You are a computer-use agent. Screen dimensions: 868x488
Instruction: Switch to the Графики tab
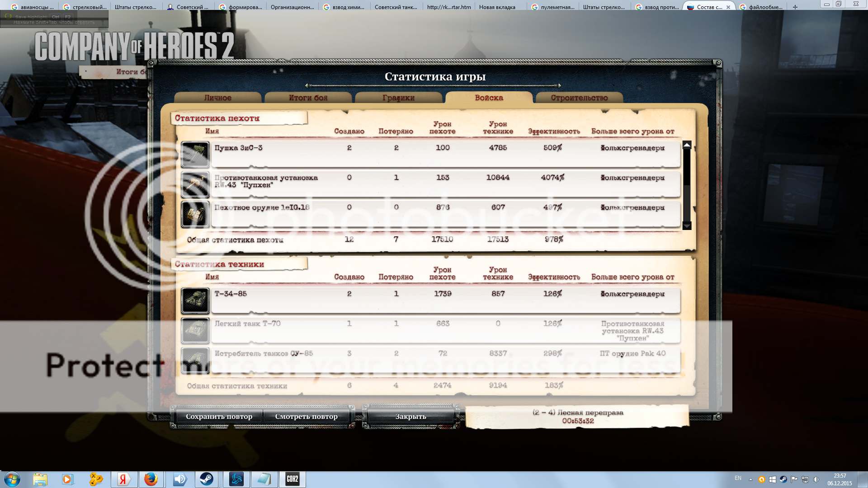[398, 98]
